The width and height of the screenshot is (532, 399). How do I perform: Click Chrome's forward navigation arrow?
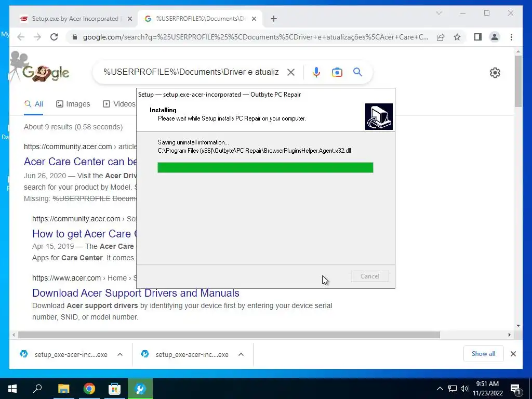(37, 37)
